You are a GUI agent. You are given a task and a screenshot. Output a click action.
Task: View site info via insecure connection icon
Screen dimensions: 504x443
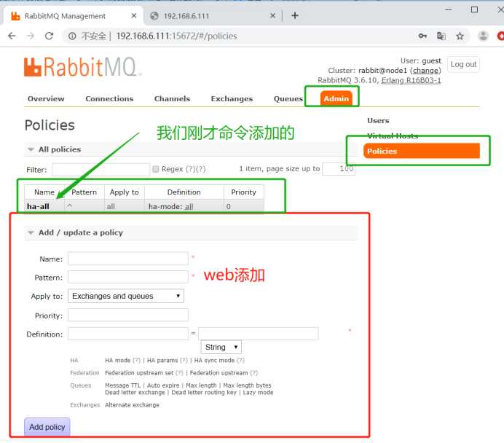[x=72, y=36]
